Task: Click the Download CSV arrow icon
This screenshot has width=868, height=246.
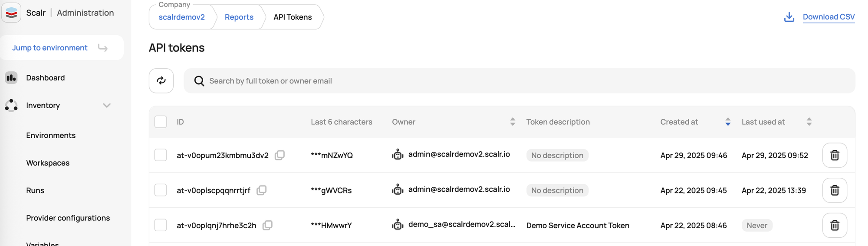Action: [x=789, y=17]
